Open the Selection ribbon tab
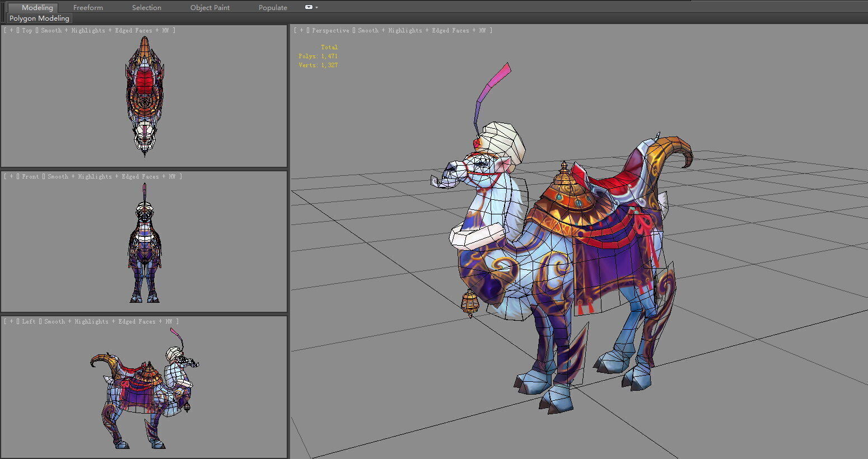Screen dimensions: 868x459 [x=147, y=7]
